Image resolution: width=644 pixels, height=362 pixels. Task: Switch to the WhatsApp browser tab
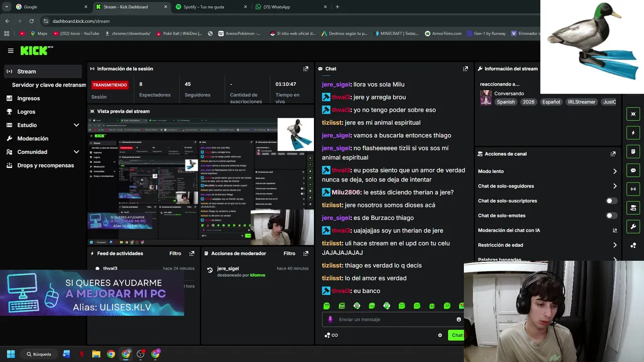coord(291,7)
